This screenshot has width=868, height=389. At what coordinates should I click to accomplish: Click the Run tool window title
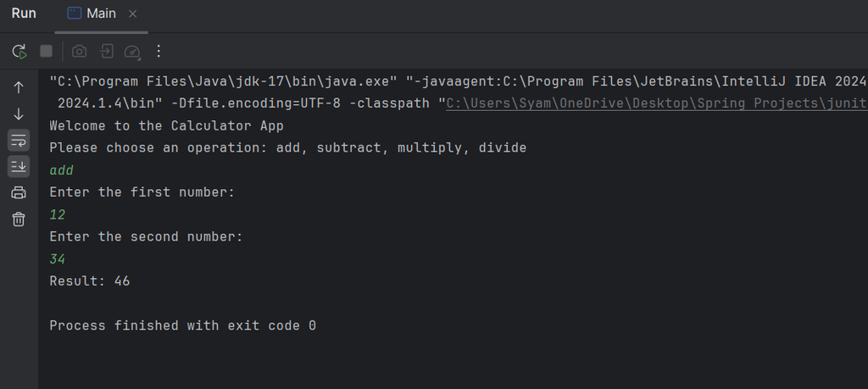[24, 14]
